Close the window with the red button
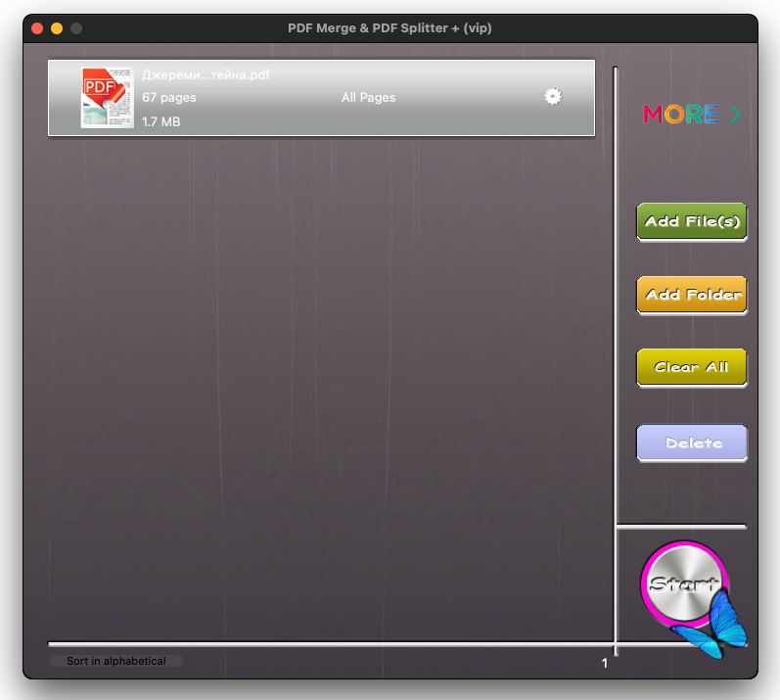The image size is (780, 700). tap(37, 28)
